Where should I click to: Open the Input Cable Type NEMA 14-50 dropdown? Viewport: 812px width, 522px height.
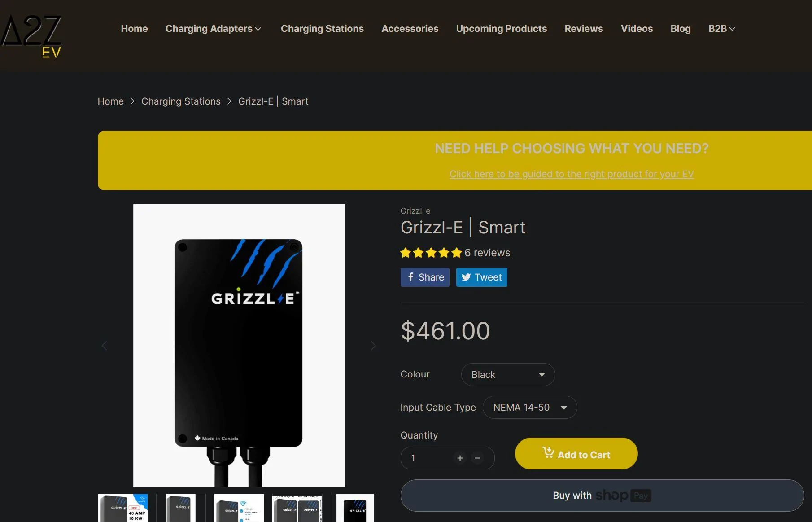point(530,407)
